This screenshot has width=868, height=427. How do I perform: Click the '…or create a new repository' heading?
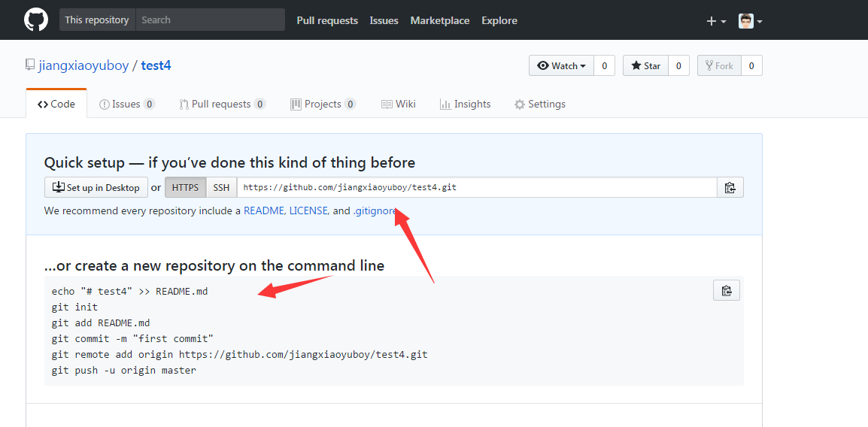214,265
